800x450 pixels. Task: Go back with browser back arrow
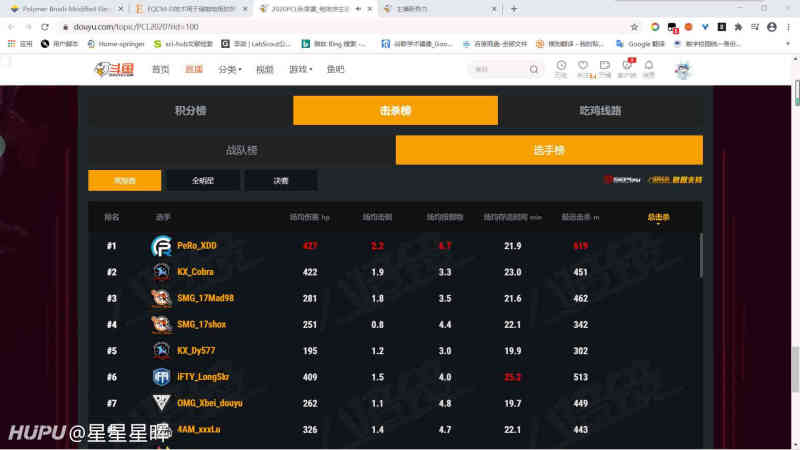(x=11, y=27)
